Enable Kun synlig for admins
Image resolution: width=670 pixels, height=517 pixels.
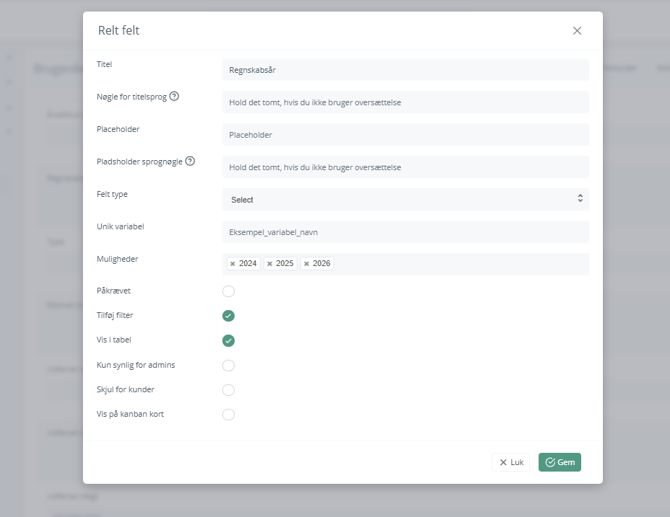(228, 366)
